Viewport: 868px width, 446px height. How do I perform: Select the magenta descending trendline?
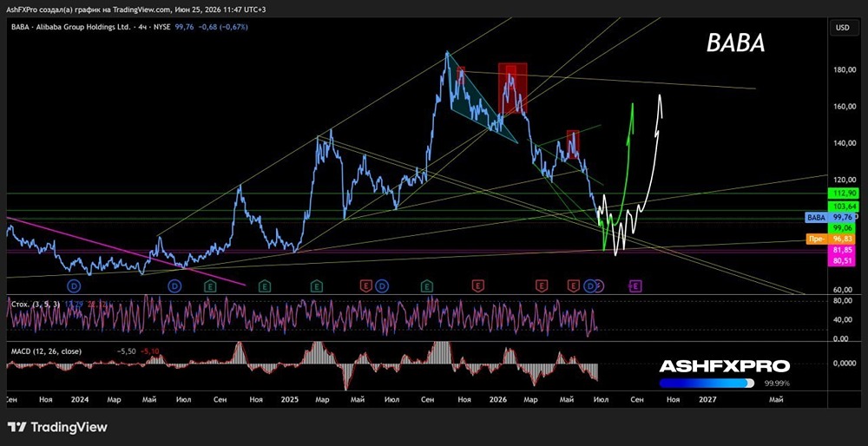click(126, 252)
